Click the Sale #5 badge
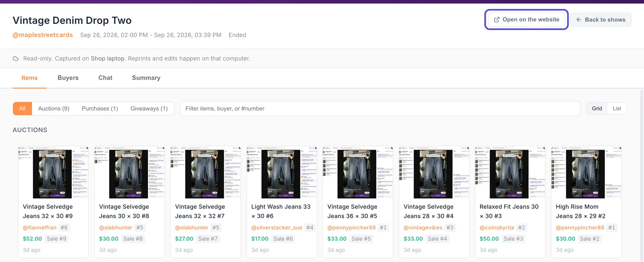This screenshot has height=262, width=644. pos(361,239)
